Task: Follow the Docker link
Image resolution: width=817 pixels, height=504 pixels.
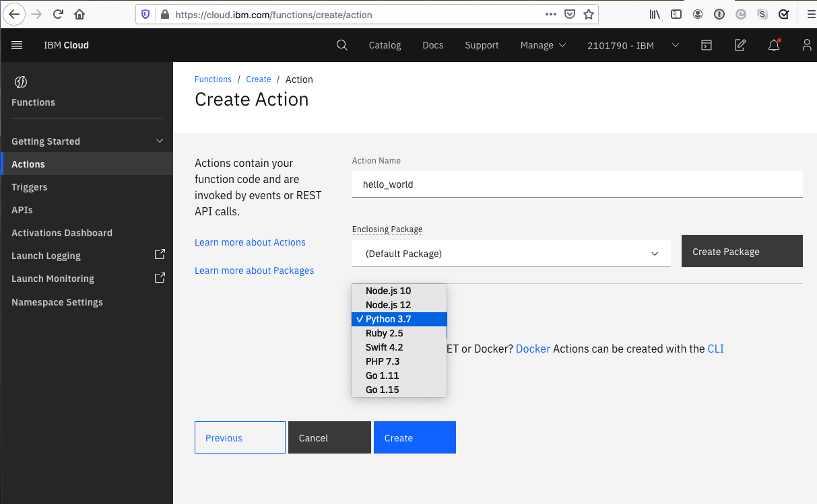Action: click(x=533, y=349)
